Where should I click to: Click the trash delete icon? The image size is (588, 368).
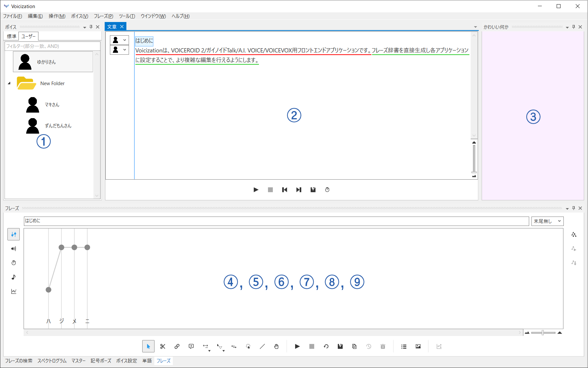[x=383, y=346]
